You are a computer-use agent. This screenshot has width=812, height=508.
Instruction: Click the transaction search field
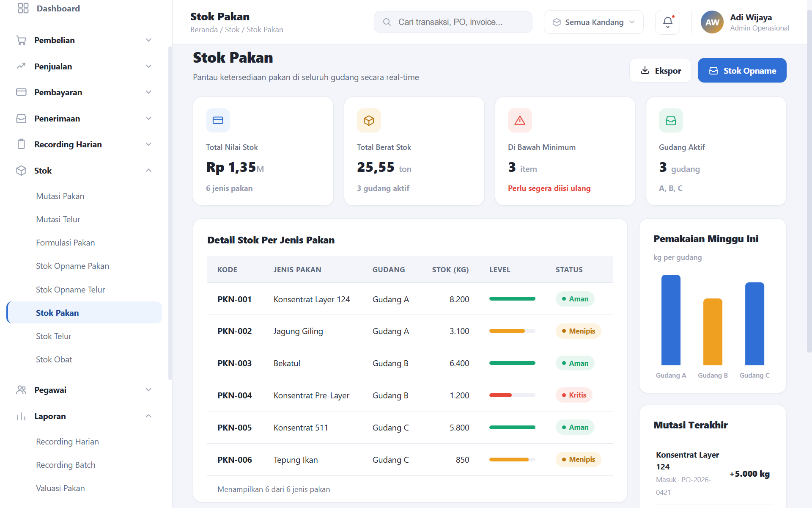coord(453,22)
